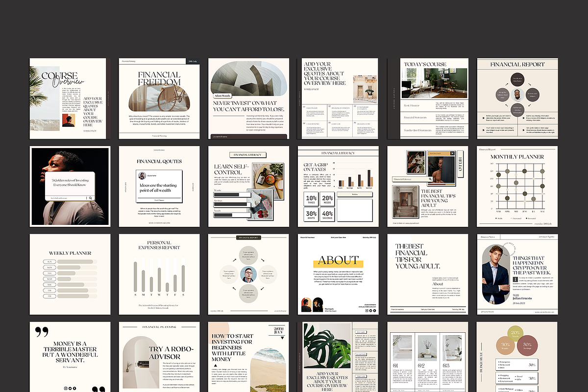Viewport: 588px width, 392px height.
Task: Click the search icon in the Financial Literacy search bar
Action: click(x=430, y=179)
